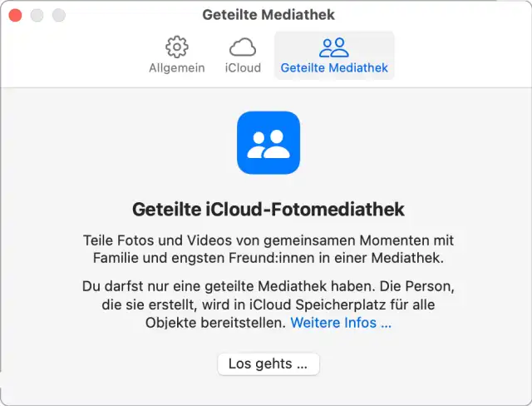The image size is (532, 406).
Task: Click the large blue shared library icon
Action: (268, 142)
